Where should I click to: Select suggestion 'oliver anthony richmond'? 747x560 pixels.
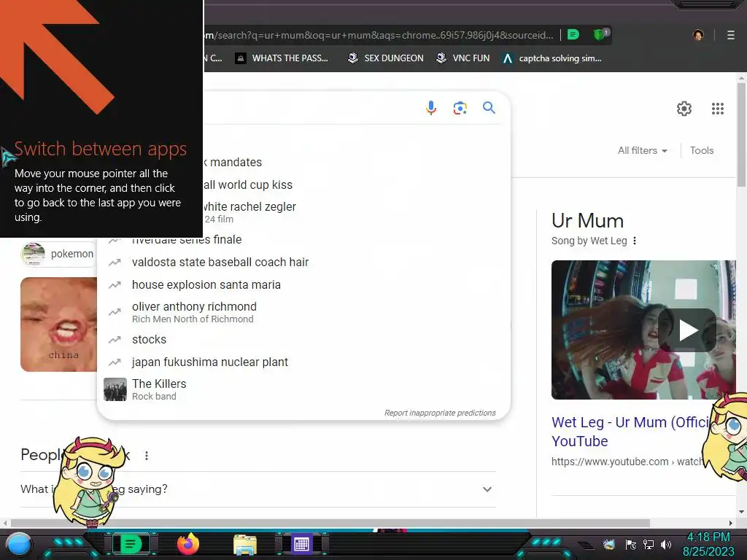coord(303,312)
